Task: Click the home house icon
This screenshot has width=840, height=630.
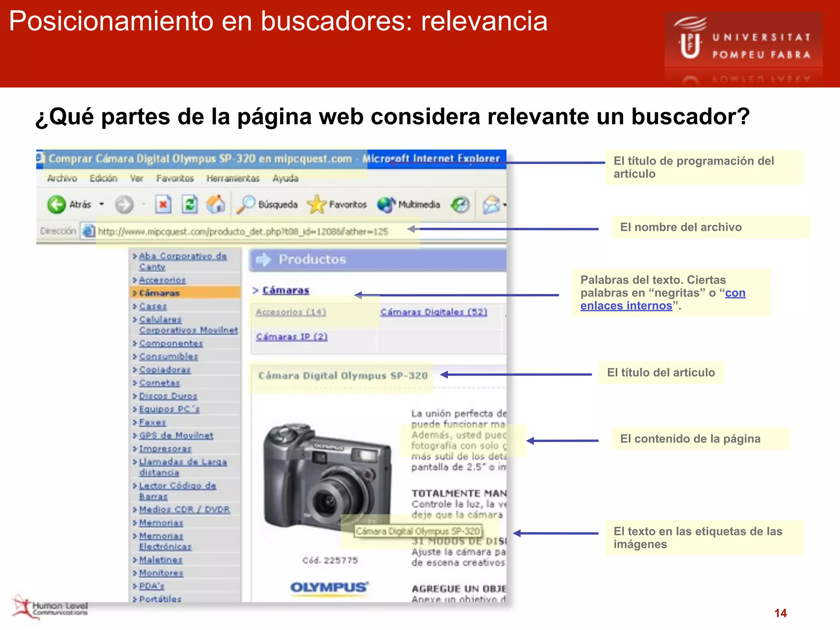Action: (216, 204)
